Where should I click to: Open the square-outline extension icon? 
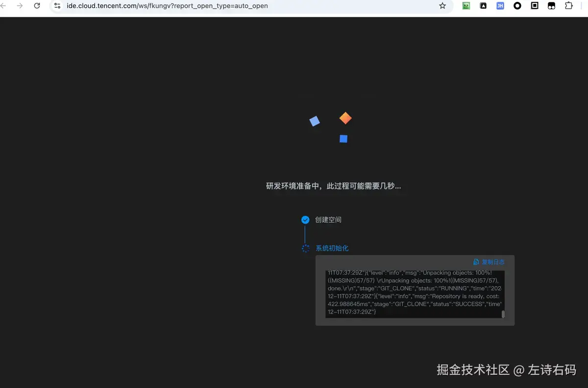point(535,6)
